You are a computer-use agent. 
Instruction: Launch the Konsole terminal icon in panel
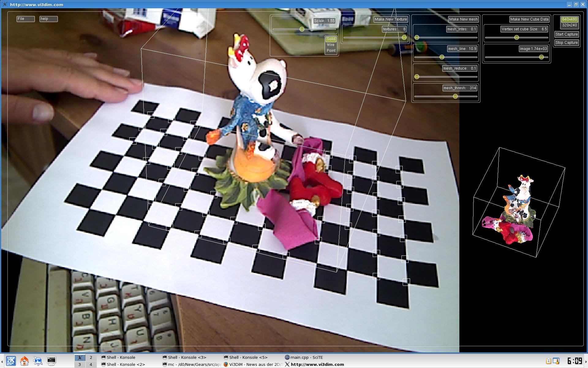[x=51, y=361]
